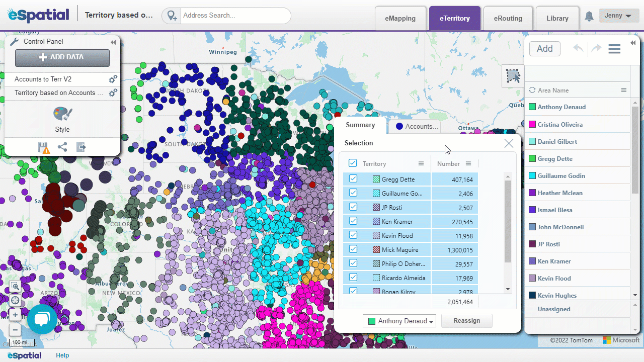
Task: Uncheck the Ken Kramer selection row checkbox
Action: tap(353, 221)
